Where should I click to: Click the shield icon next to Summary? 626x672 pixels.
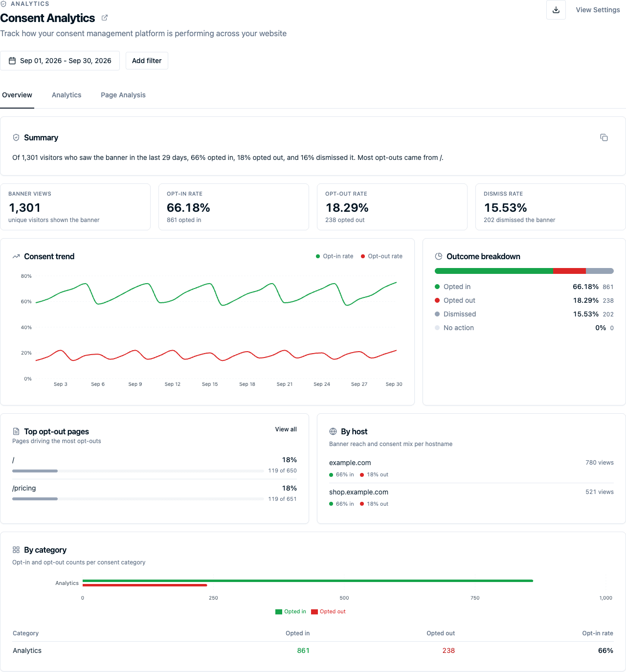pyautogui.click(x=16, y=137)
